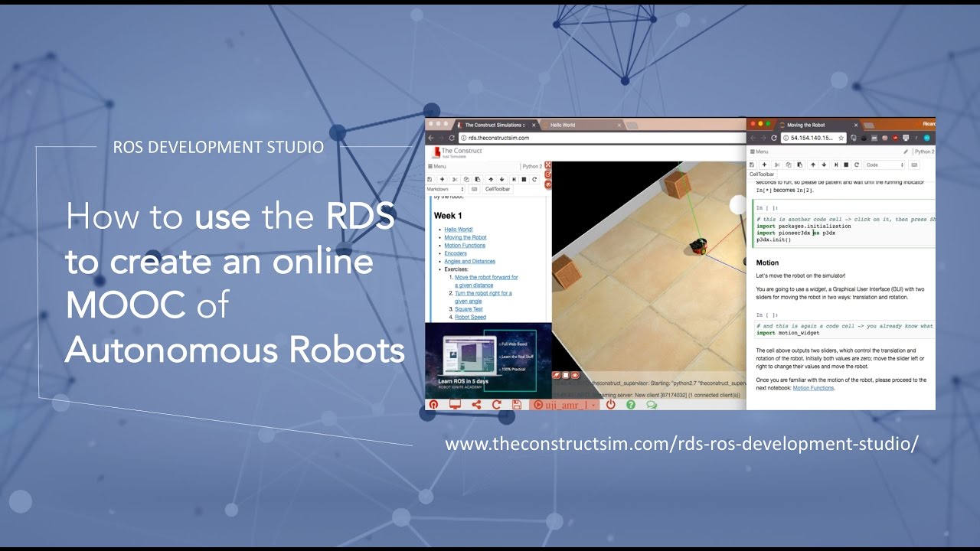Screen dimensions: 980x551
Task: Open the Square Test exercise link
Action: (469, 309)
